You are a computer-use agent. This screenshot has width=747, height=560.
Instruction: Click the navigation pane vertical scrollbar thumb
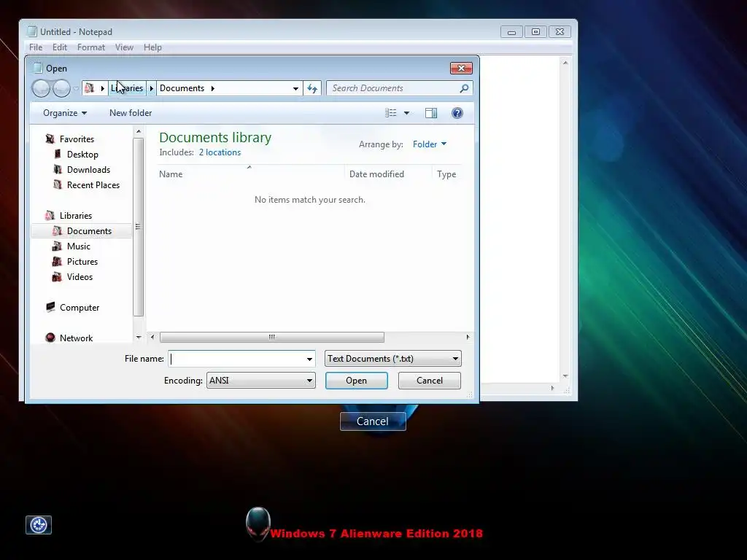coord(138,227)
